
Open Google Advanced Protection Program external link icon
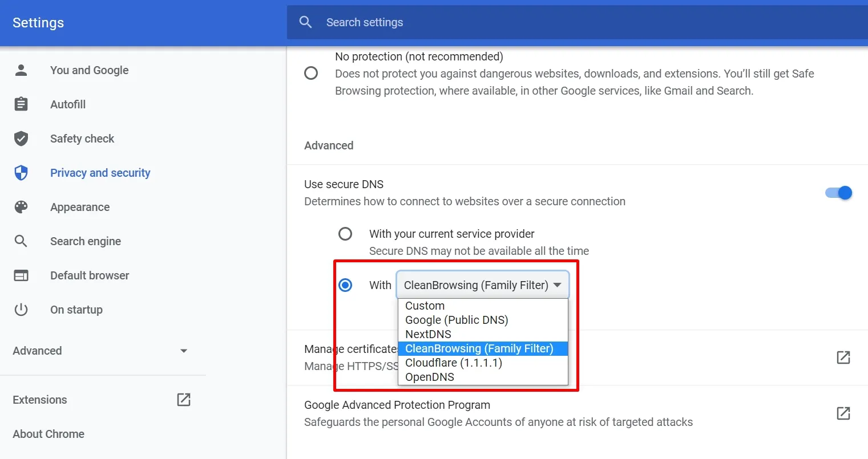click(843, 413)
